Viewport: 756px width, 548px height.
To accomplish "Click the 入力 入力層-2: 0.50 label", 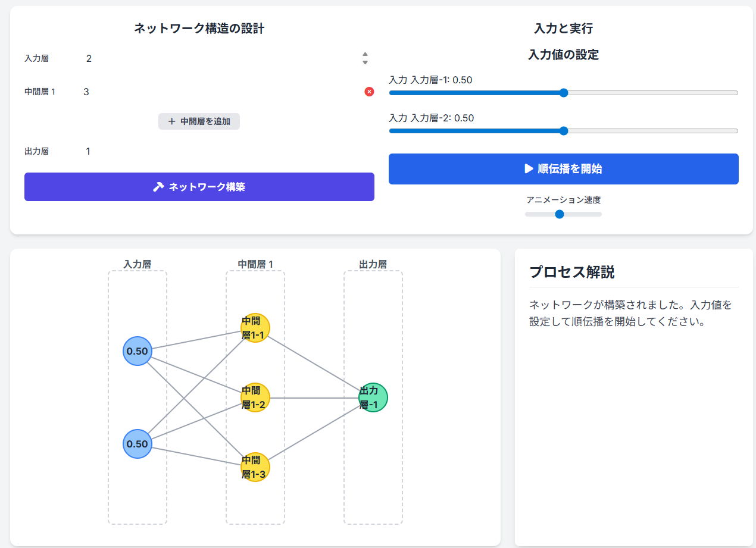I will pyautogui.click(x=432, y=118).
